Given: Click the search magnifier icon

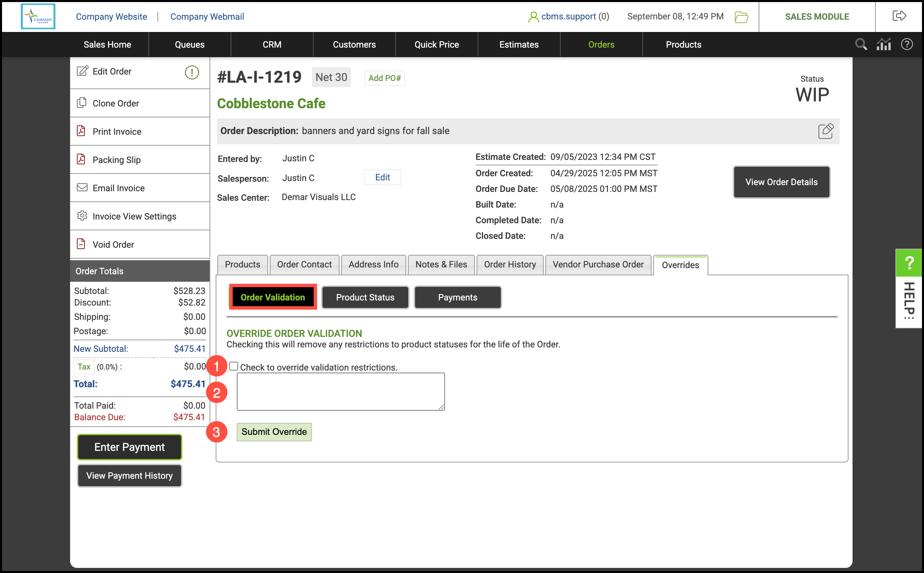Looking at the screenshot, I should coord(861,44).
